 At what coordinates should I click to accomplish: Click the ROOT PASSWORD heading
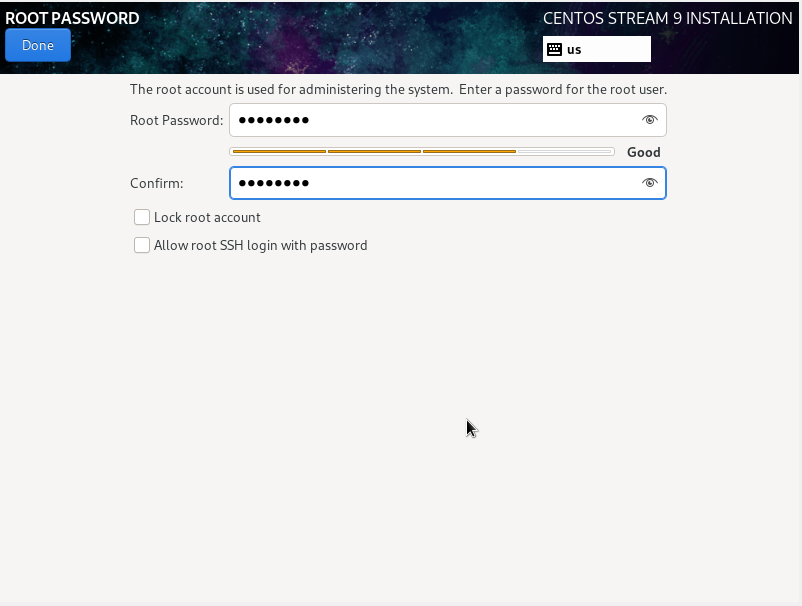[72, 18]
